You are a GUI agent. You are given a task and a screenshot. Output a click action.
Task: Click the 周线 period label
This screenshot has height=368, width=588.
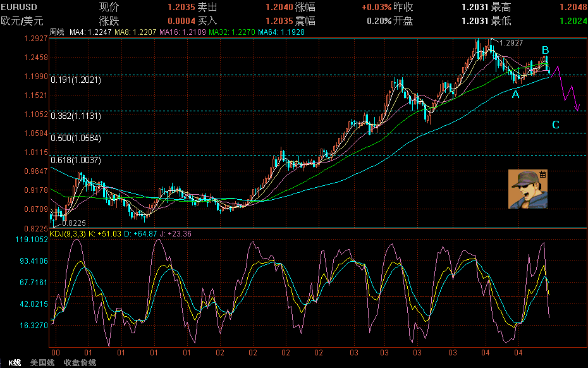point(57,32)
